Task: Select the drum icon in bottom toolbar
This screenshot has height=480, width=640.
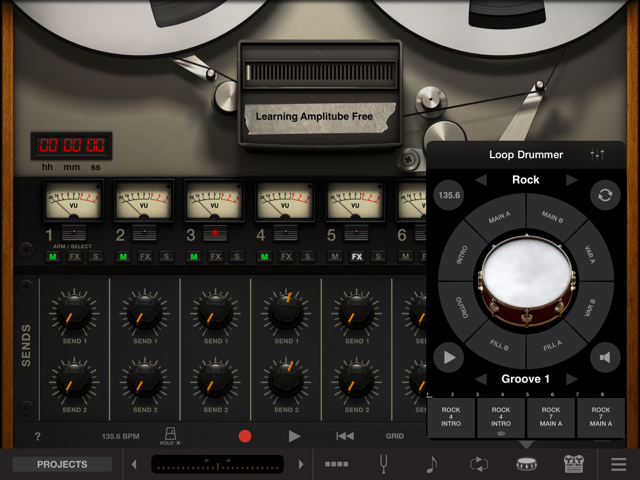Action: (527, 464)
